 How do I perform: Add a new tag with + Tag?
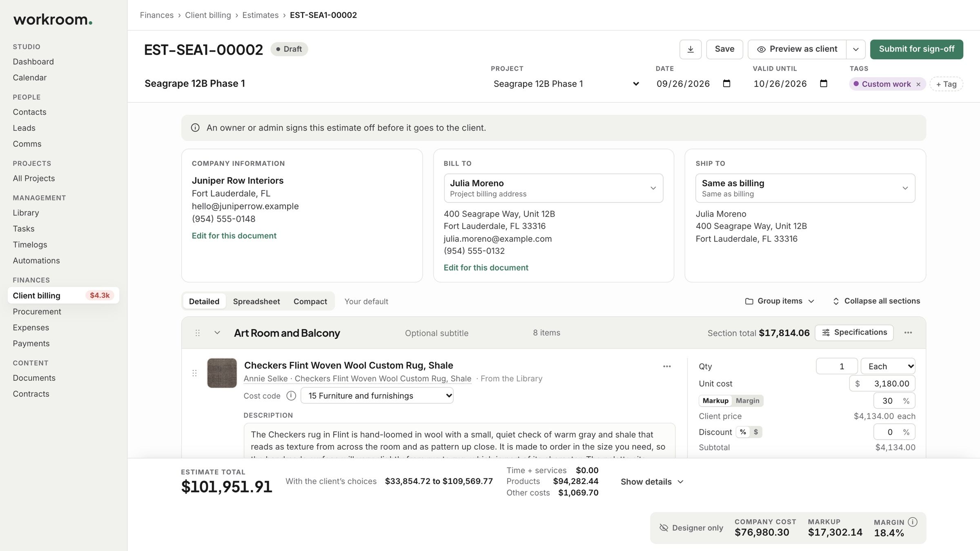pos(946,84)
